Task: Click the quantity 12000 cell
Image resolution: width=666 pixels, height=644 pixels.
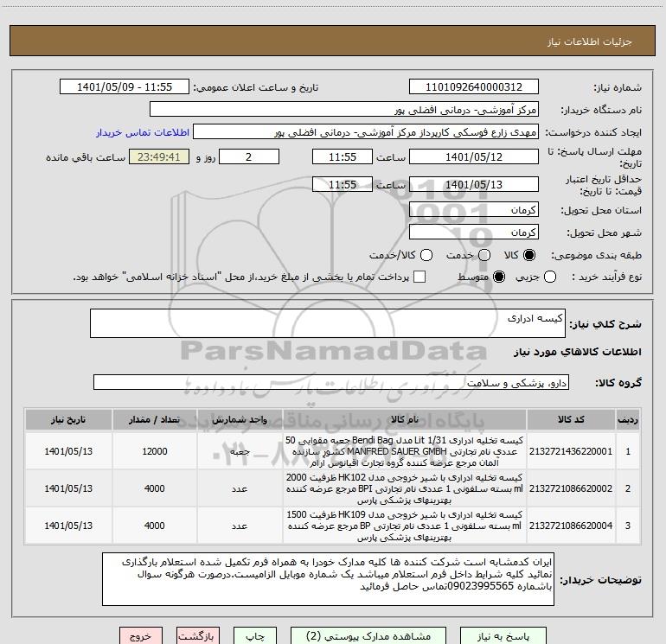Action: click(x=155, y=451)
